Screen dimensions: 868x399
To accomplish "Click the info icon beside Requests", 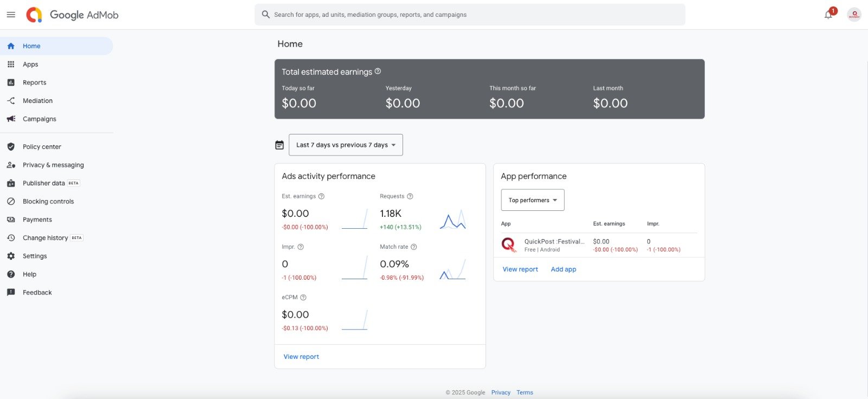I will [410, 196].
